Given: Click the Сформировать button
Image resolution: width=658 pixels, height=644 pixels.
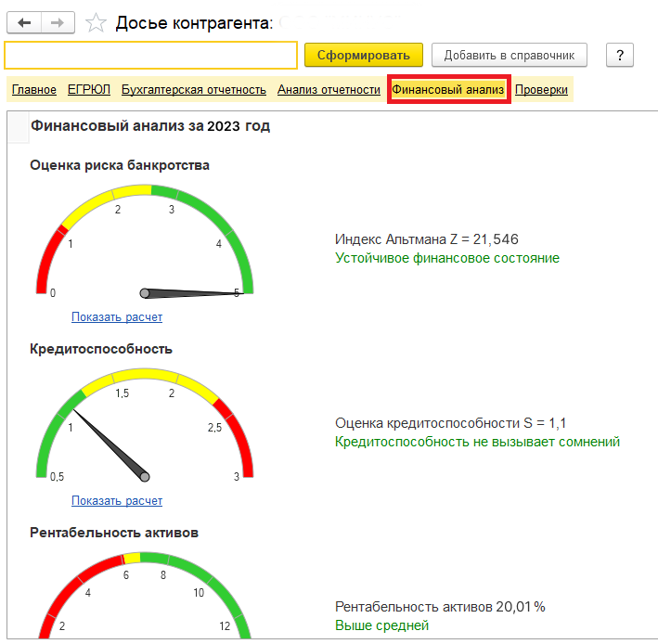Looking at the screenshot, I should [364, 55].
